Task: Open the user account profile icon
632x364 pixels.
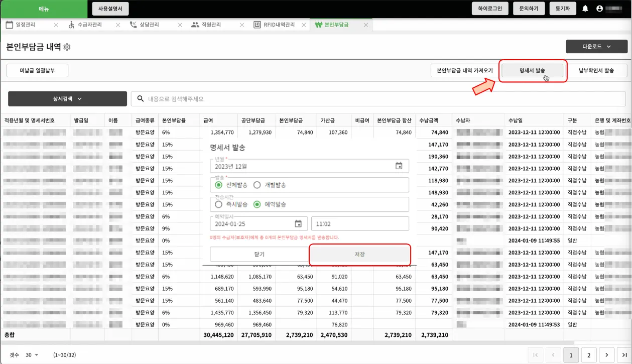Action: click(x=599, y=9)
